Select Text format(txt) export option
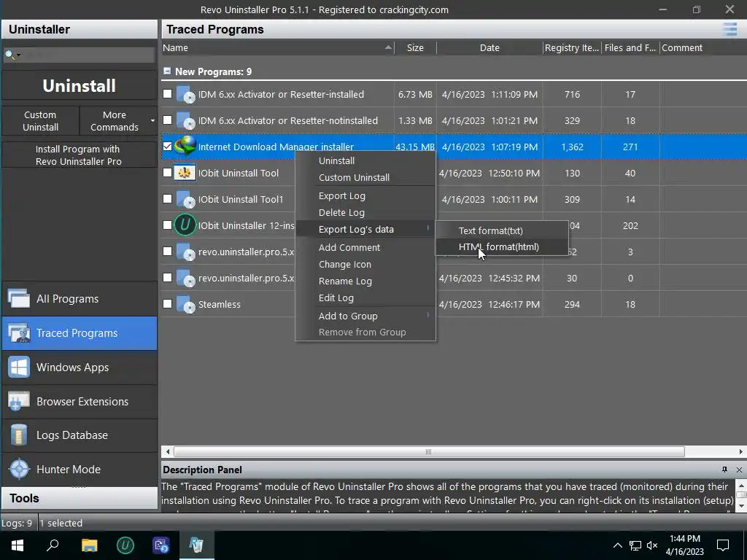Image resolution: width=747 pixels, height=560 pixels. point(502,231)
